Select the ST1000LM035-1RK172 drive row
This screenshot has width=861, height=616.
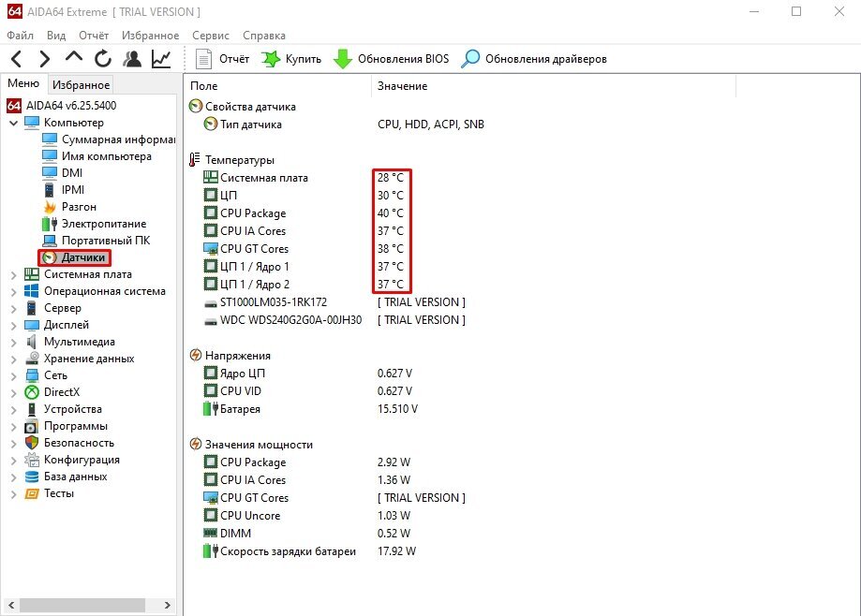click(x=334, y=302)
